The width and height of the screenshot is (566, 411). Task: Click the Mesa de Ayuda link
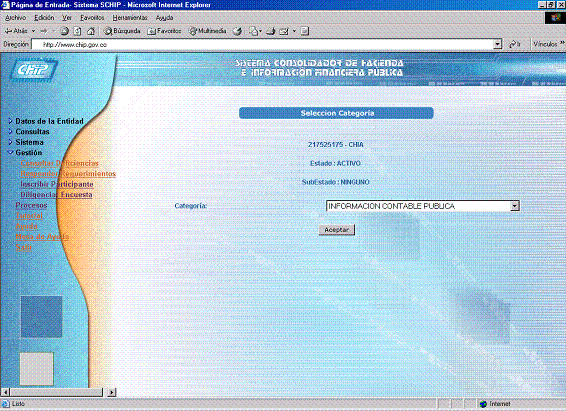pyautogui.click(x=42, y=237)
